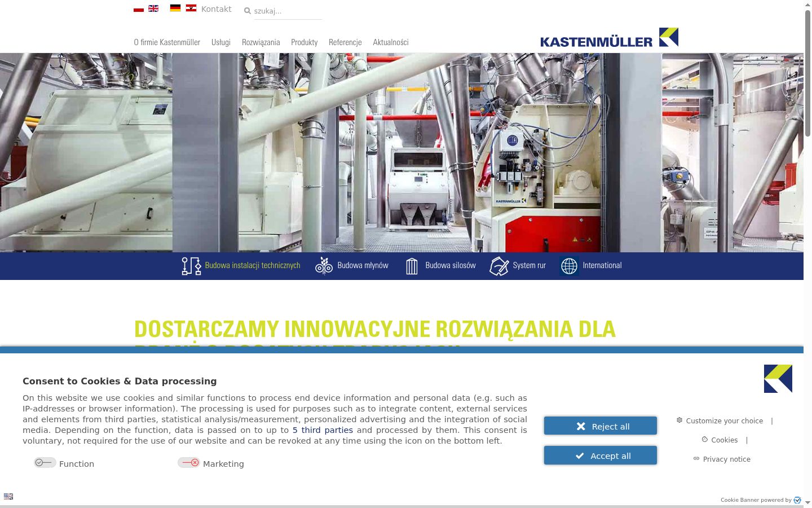Open the Produkty menu item

point(304,42)
